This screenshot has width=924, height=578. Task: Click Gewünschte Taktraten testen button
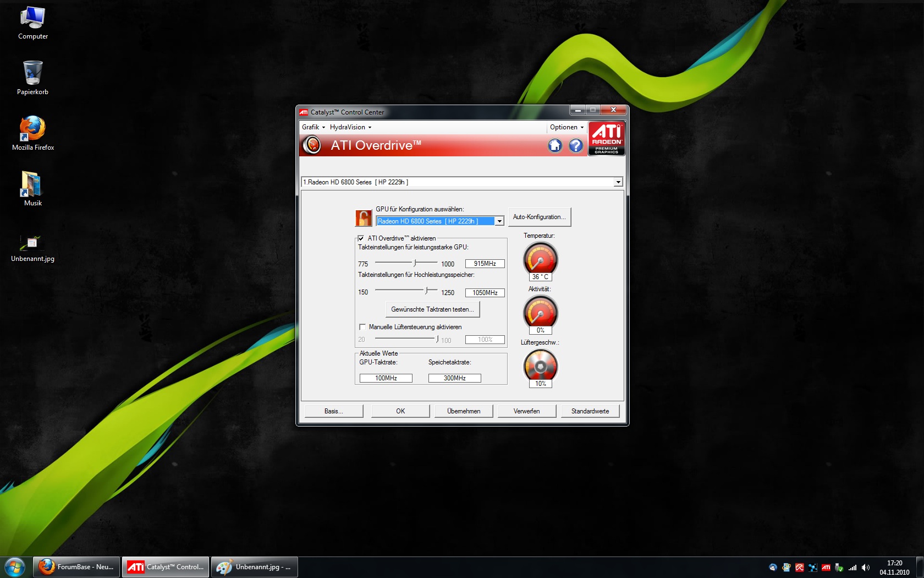click(432, 309)
